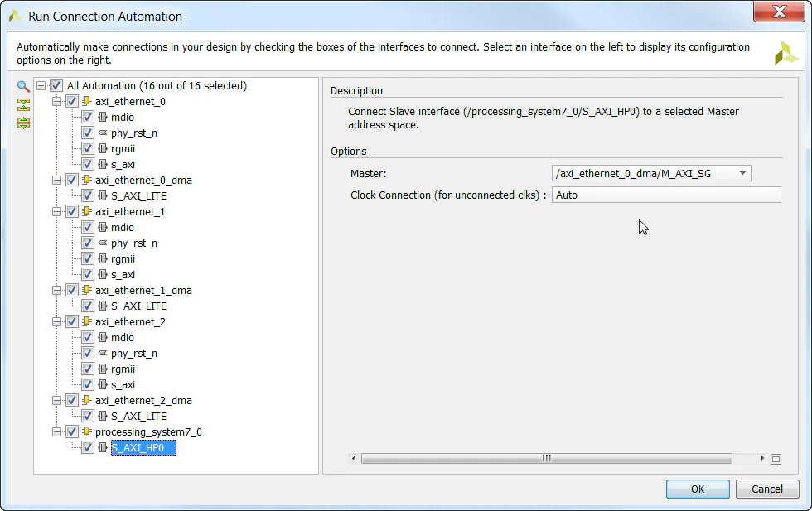The width and height of the screenshot is (812, 511).
Task: Uncheck the S_AXI_HP0 checkbox
Action: tap(88, 447)
